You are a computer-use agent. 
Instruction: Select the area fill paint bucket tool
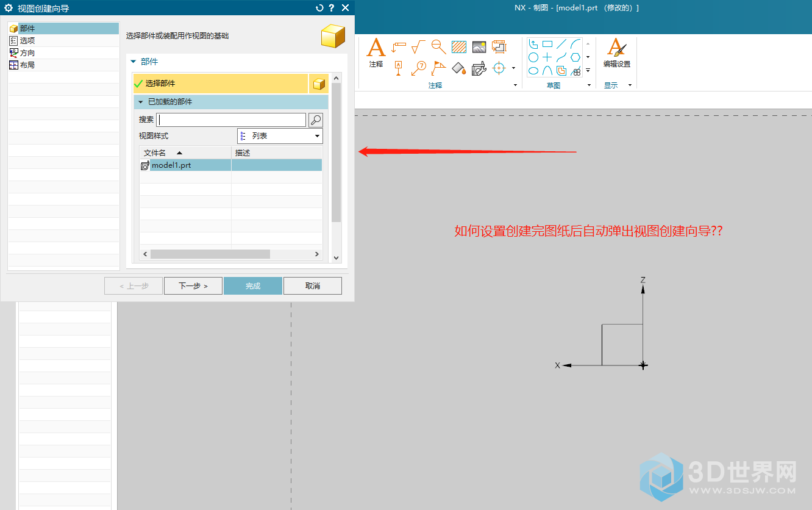(x=459, y=68)
